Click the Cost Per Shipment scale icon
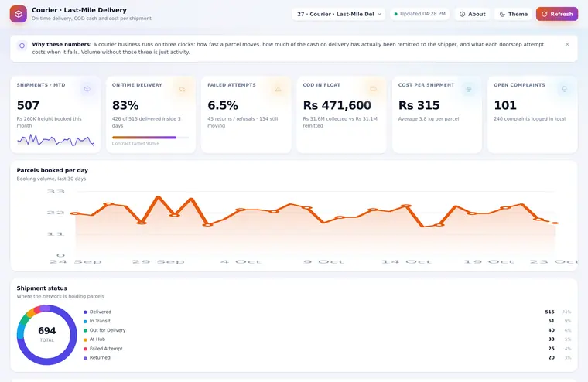 tap(469, 89)
